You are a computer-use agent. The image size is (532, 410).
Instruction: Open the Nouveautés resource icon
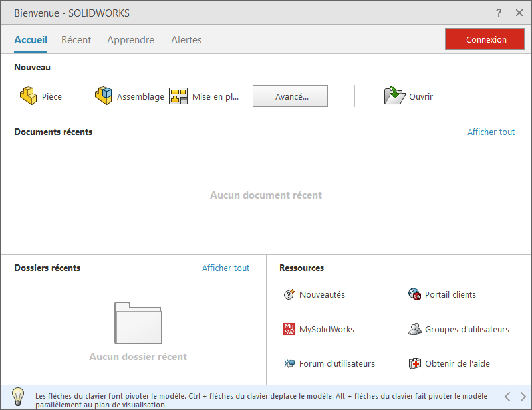pos(289,294)
